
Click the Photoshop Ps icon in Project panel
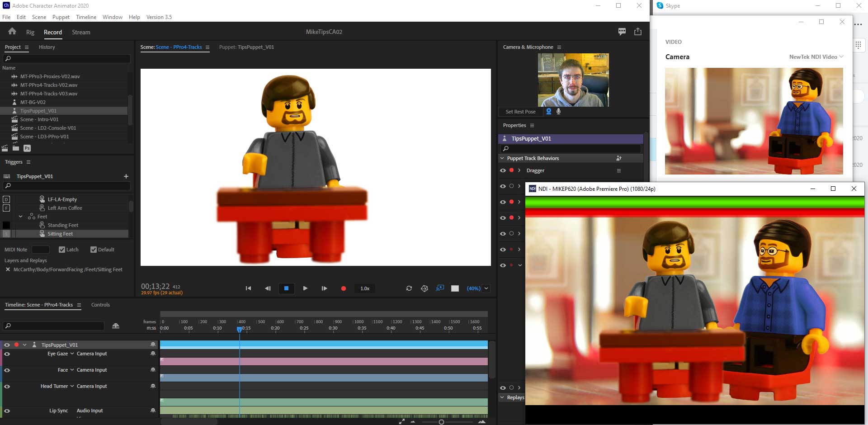coord(27,148)
